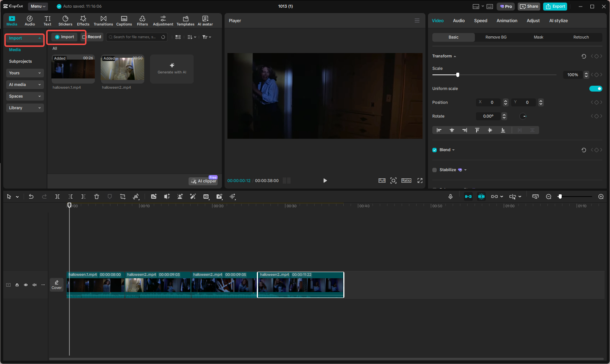Open the AI stylize tab
Image resolution: width=610 pixels, height=364 pixels.
coord(558,21)
